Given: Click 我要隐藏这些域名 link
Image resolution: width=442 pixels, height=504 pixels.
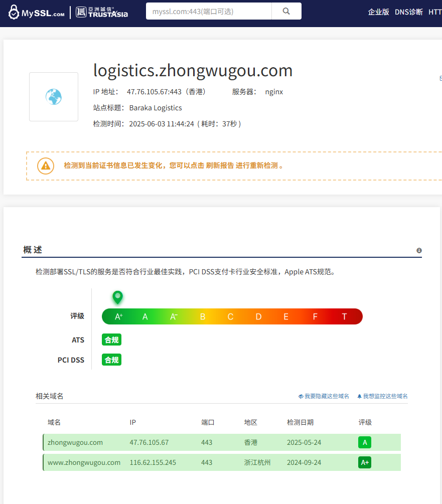Looking at the screenshot, I should pyautogui.click(x=324, y=396).
